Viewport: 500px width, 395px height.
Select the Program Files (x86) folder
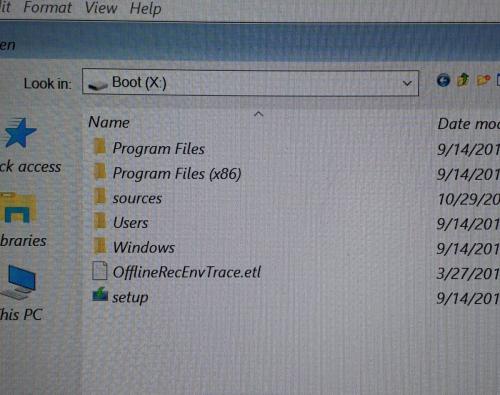point(177,174)
